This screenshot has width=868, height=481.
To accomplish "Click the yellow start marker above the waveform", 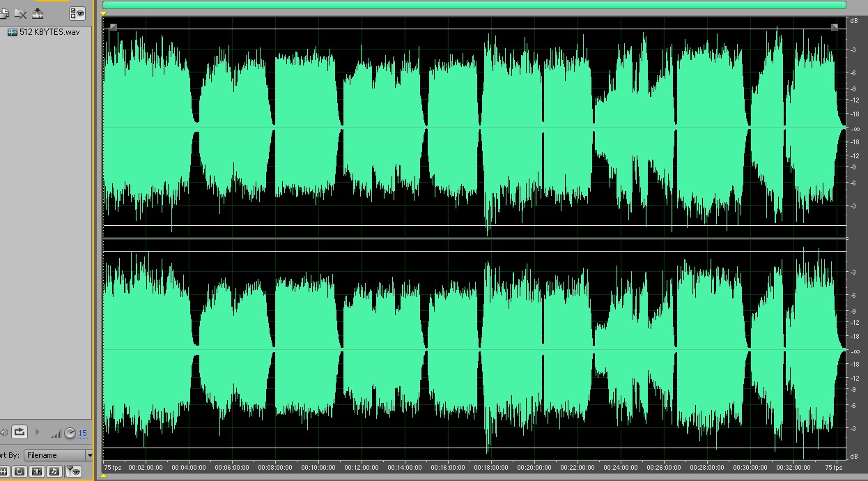I will coord(104,13).
